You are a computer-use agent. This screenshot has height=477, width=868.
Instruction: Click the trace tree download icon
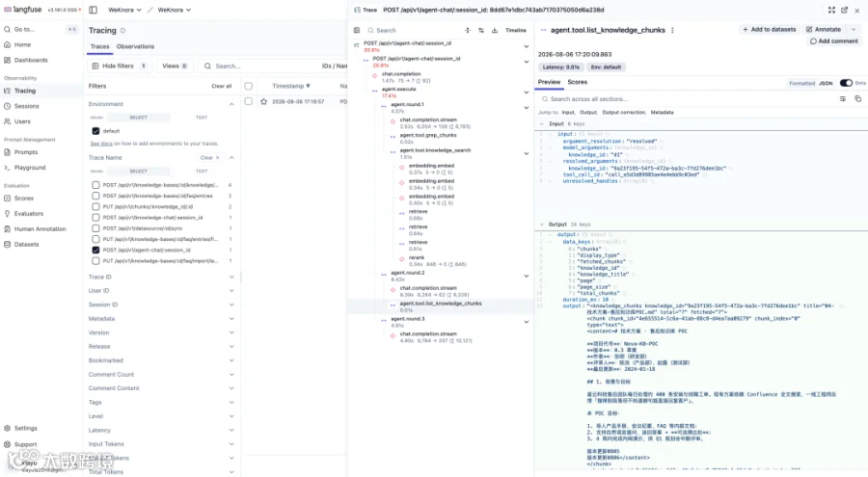click(495, 31)
